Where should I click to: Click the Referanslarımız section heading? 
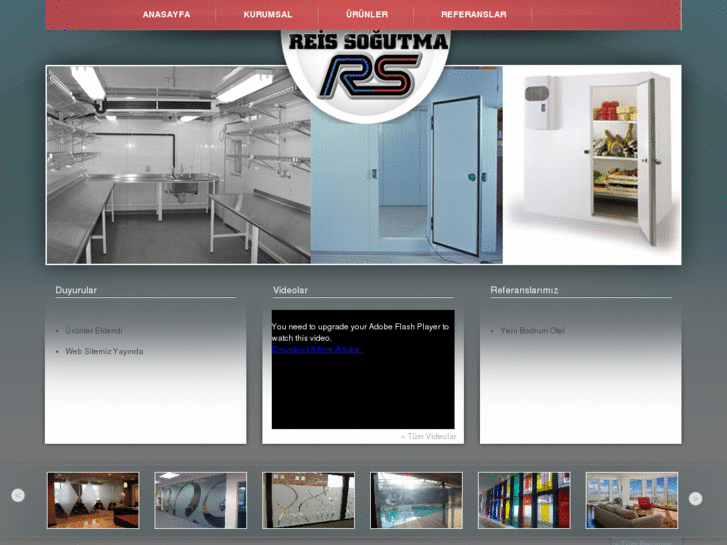tap(524, 290)
